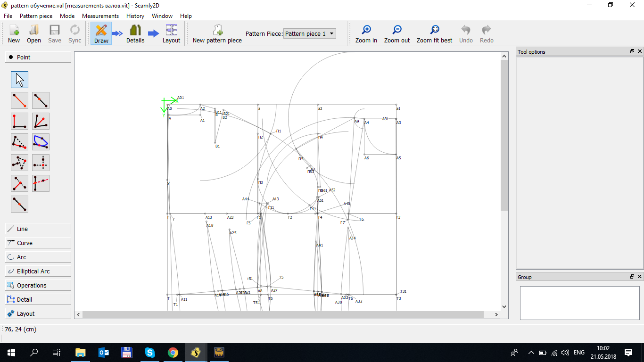Choose the triangle point tool
Screen dimensions: 644x362
point(19,163)
